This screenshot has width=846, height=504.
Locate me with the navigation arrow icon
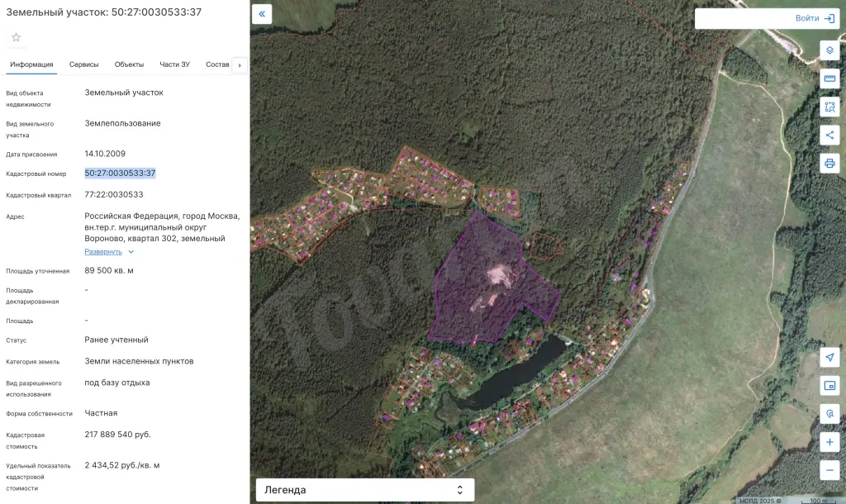pyautogui.click(x=829, y=357)
